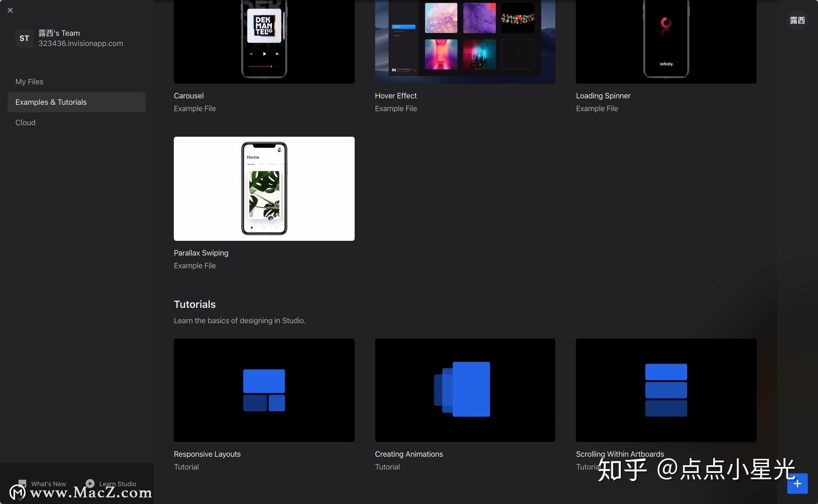Click the ST team avatar icon

pyautogui.click(x=24, y=38)
